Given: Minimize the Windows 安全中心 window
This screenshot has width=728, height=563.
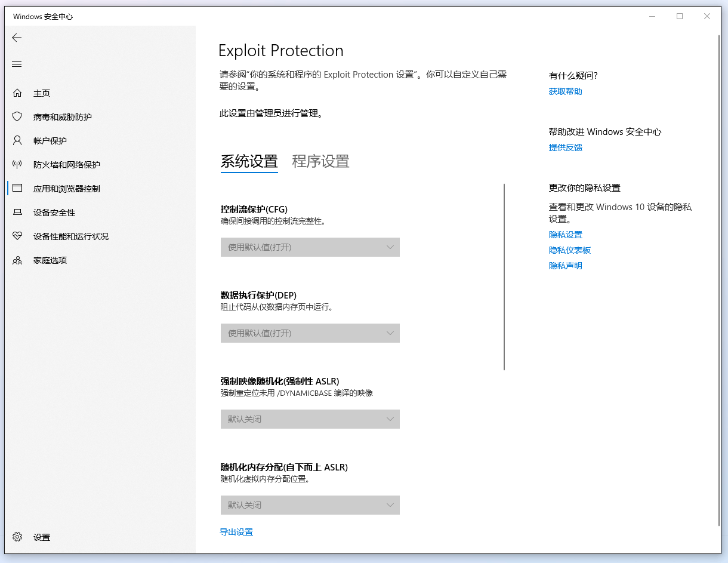Looking at the screenshot, I should click(652, 16).
